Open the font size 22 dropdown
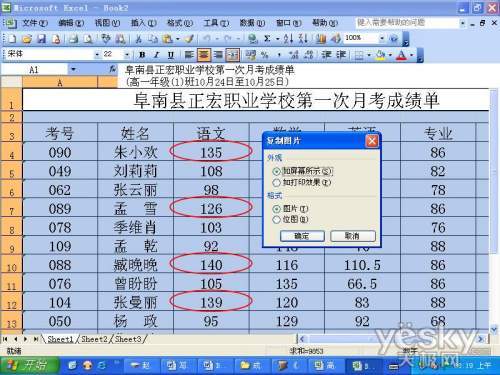Viewport: 500px width, 375px height. pos(127,55)
